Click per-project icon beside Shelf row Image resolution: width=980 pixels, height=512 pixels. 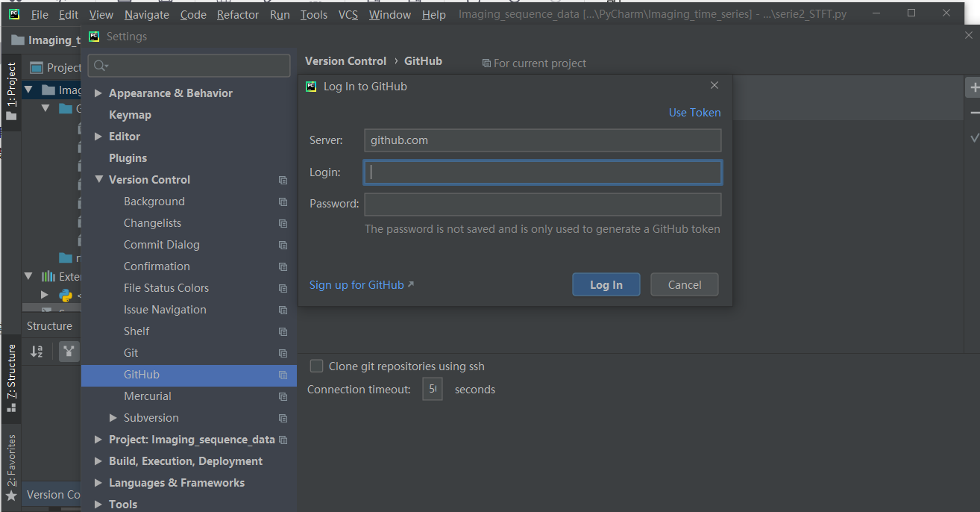tap(283, 331)
